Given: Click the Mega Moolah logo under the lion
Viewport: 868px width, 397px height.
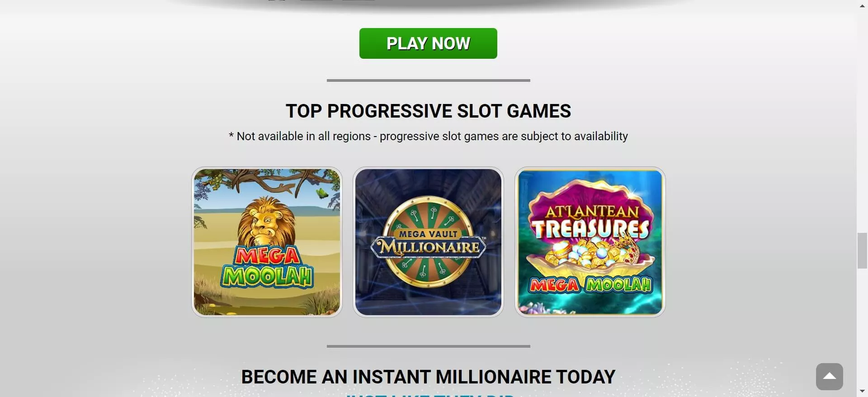Looking at the screenshot, I should pyautogui.click(x=267, y=267).
